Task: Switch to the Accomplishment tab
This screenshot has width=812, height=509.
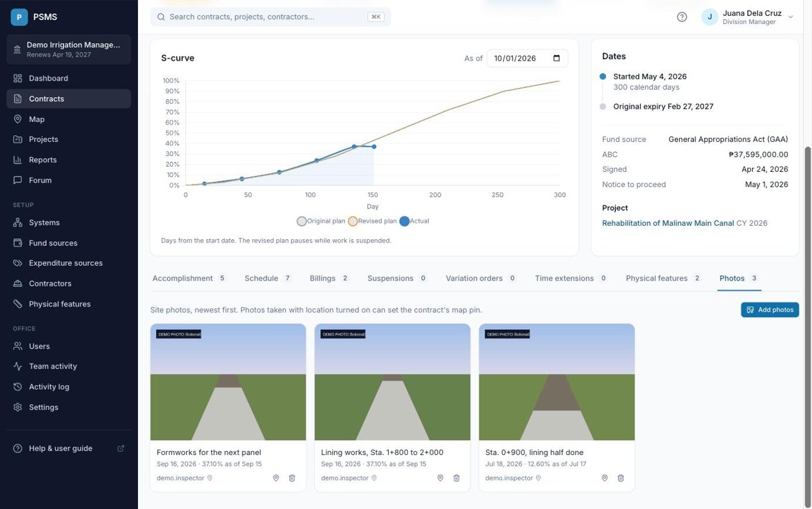Action: [189, 278]
